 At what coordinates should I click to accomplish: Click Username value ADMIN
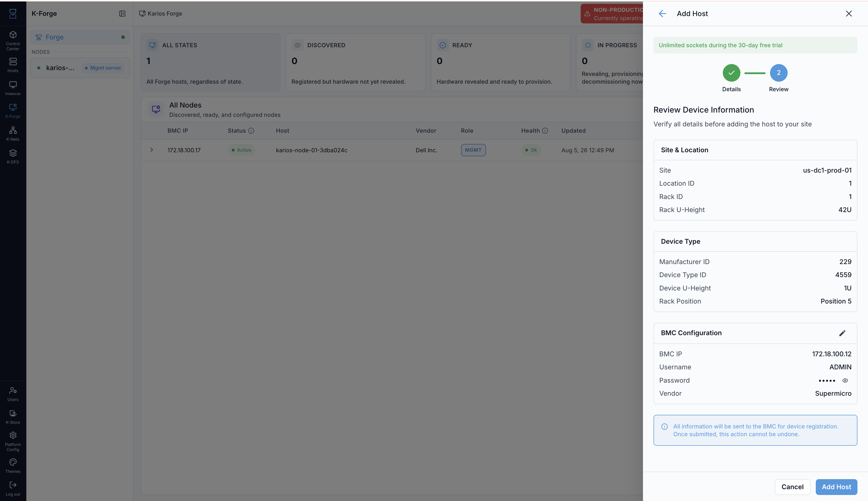pyautogui.click(x=840, y=367)
